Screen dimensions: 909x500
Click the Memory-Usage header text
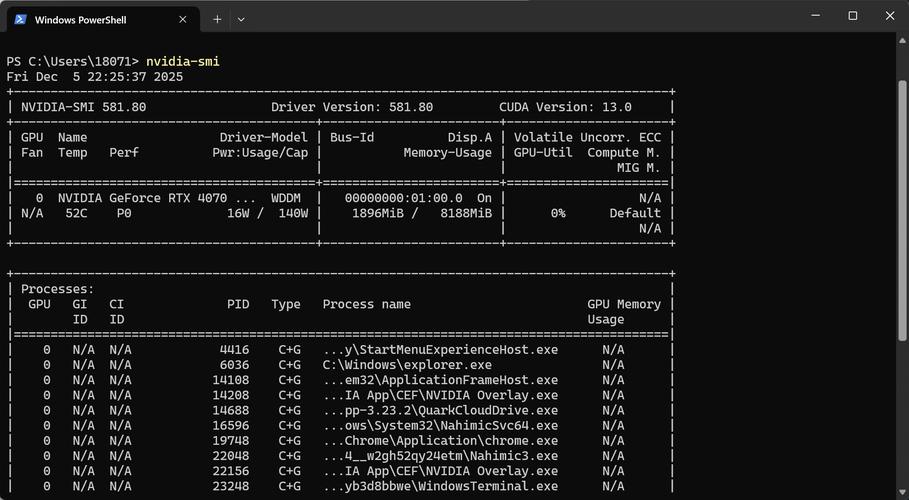[448, 153]
